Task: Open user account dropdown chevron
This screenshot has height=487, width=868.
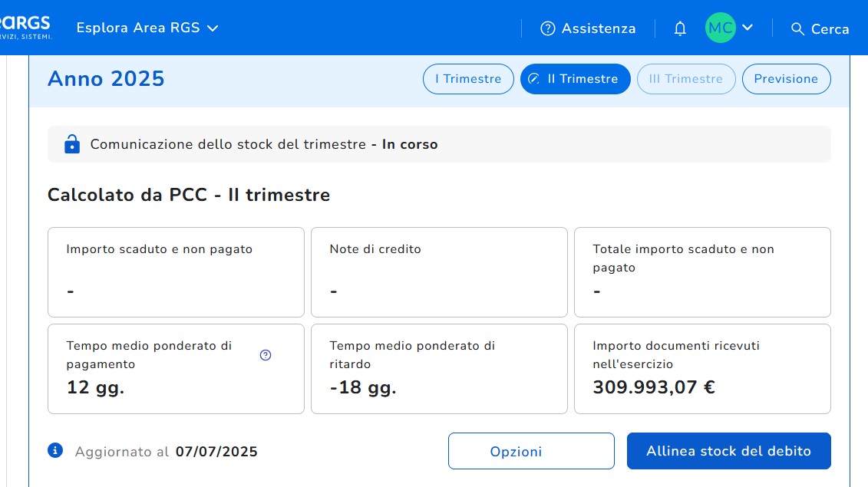Action: (748, 28)
